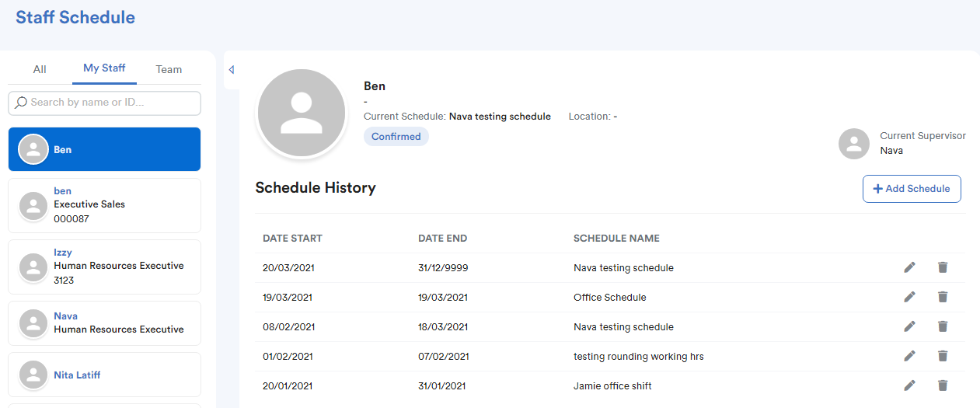Click end date 18/03/2021
The width and height of the screenshot is (980, 408).
coord(443,327)
